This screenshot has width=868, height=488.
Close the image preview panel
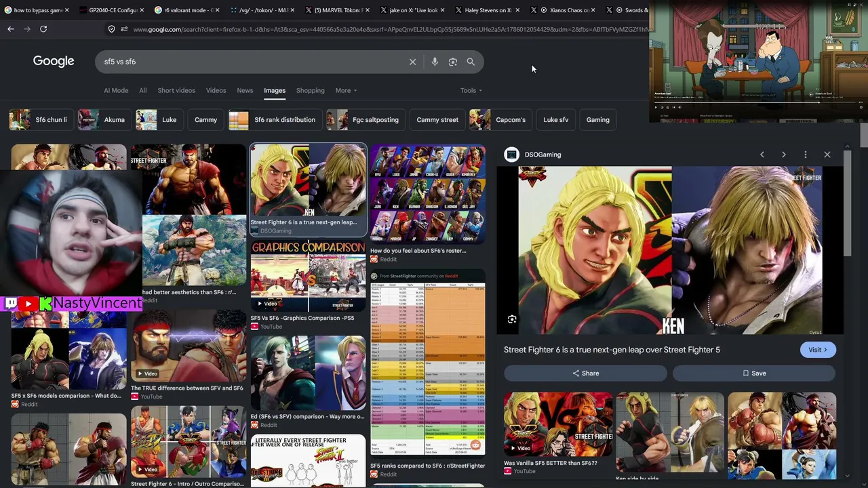pos(827,155)
